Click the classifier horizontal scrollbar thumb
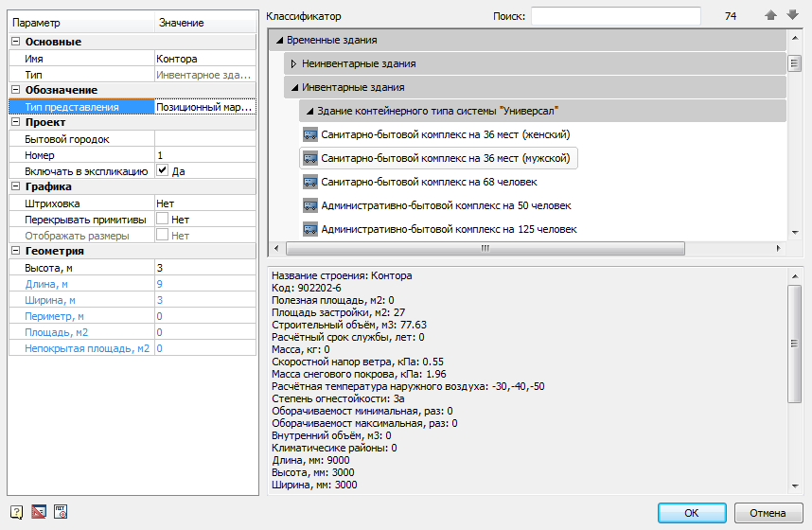This screenshot has height=530, width=812. click(x=484, y=249)
